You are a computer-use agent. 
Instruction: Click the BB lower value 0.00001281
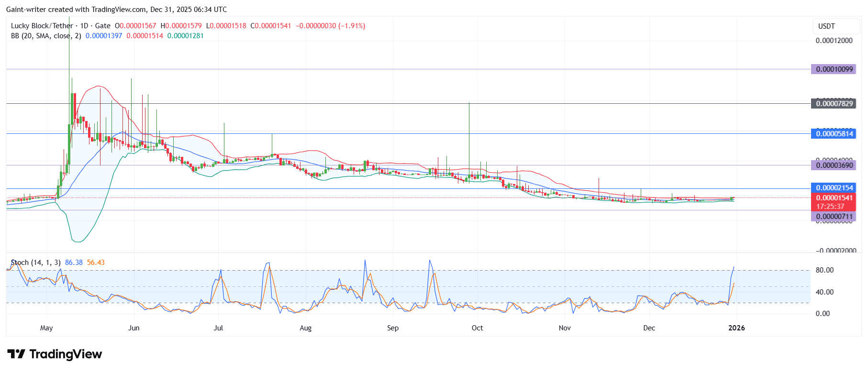(x=185, y=36)
